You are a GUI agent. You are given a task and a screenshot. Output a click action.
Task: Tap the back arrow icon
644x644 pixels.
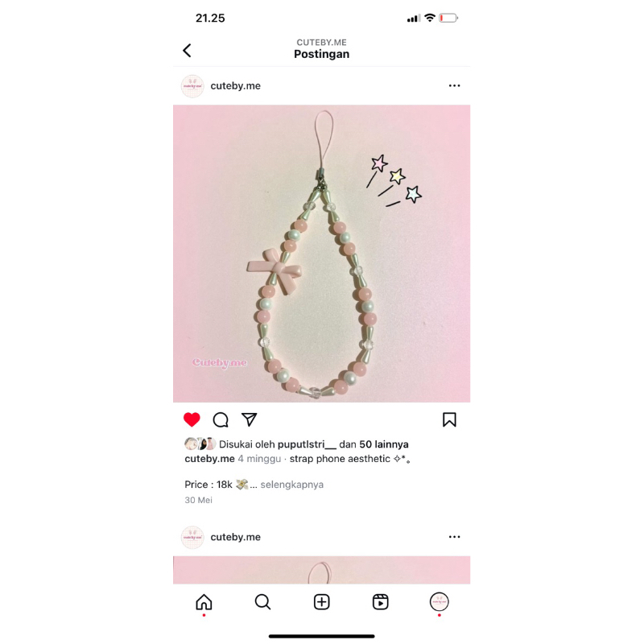click(187, 51)
